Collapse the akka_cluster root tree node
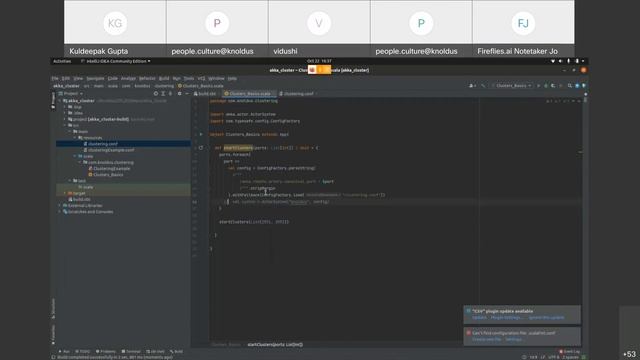The width and height of the screenshot is (640, 360). coord(60,101)
